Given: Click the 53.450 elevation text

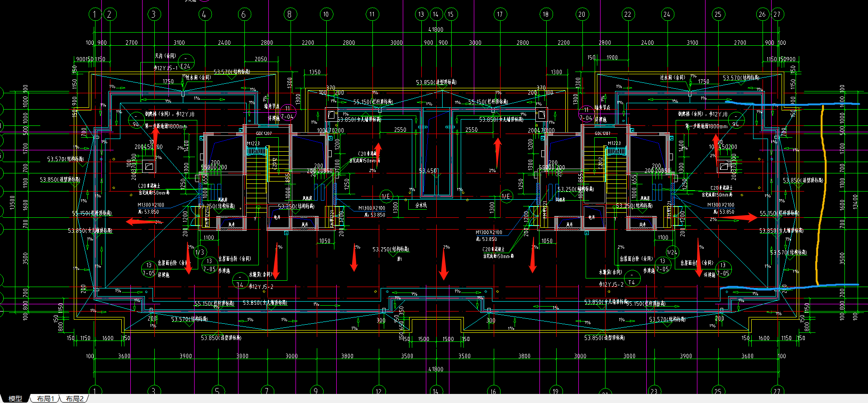Looking at the screenshot, I should (428, 171).
